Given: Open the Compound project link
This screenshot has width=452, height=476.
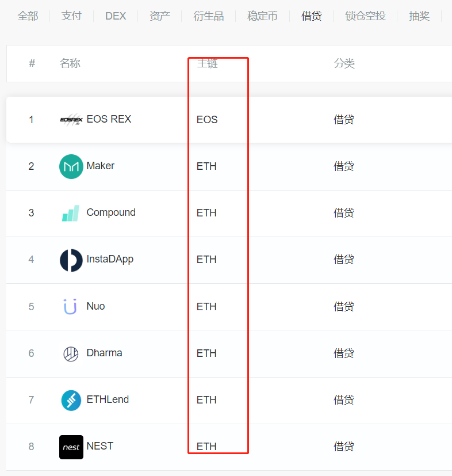Looking at the screenshot, I should pos(111,212).
